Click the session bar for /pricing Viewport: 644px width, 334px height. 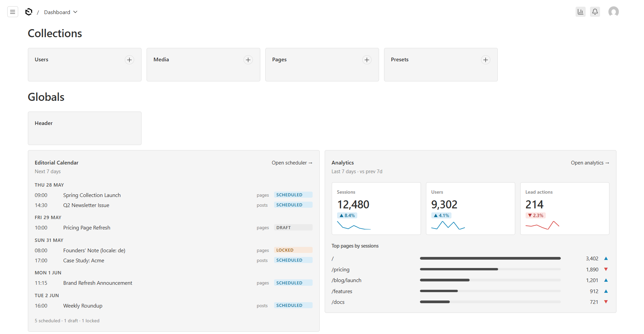(x=490, y=269)
